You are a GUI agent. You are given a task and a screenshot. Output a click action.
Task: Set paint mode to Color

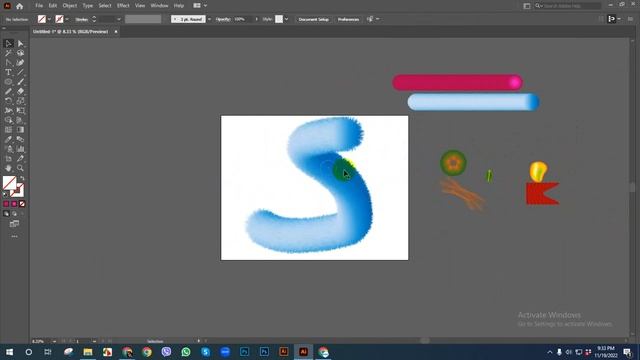(x=6, y=204)
